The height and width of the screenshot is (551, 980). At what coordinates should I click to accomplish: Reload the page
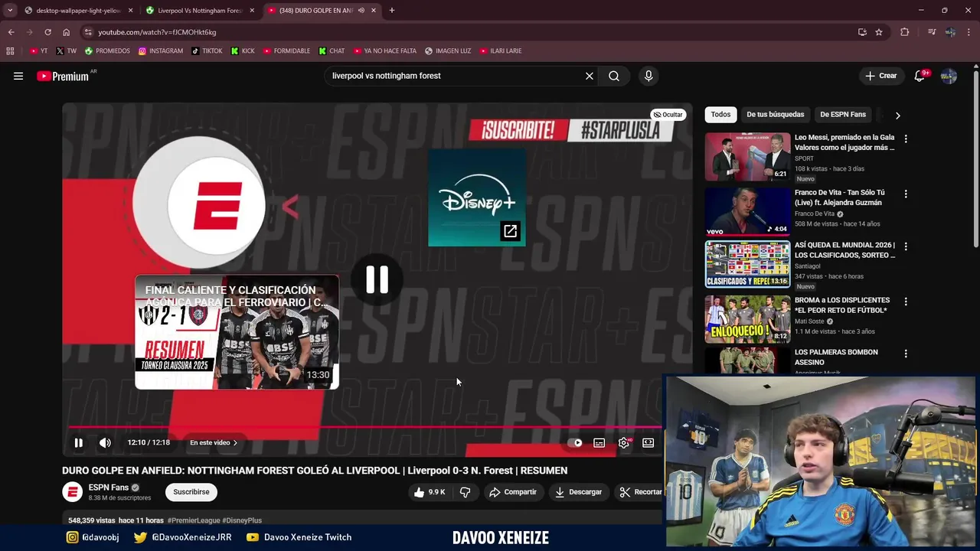tap(47, 32)
